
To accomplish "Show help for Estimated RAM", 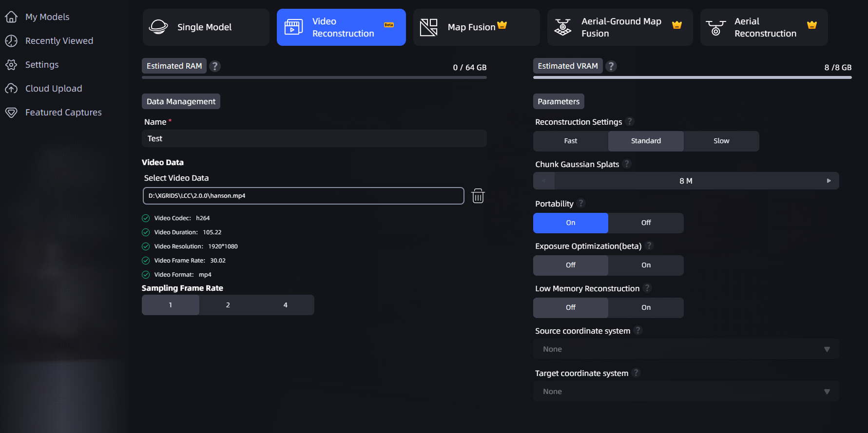I will 215,66.
